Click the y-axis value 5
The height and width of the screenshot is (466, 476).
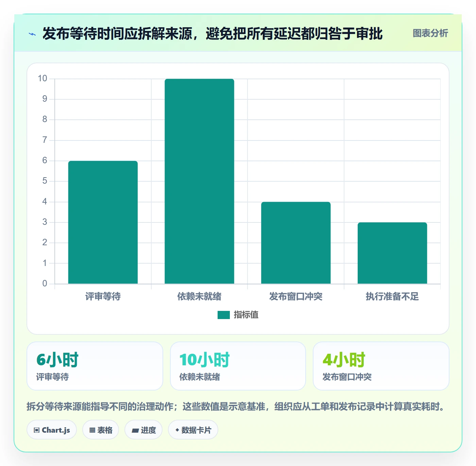click(x=45, y=181)
